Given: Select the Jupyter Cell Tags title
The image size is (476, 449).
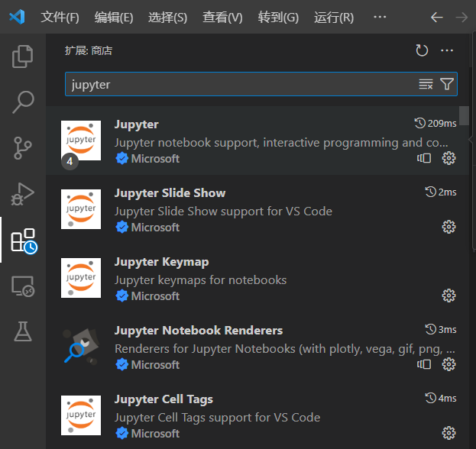Looking at the screenshot, I should pos(164,399).
